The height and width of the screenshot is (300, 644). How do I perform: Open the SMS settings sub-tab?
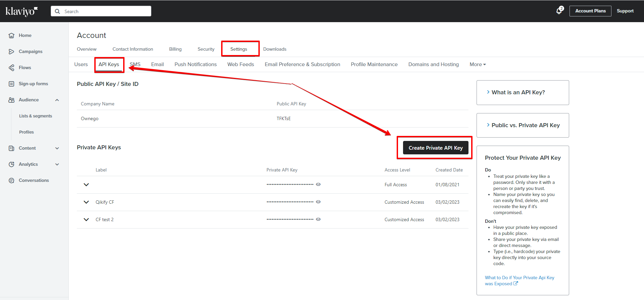135,64
